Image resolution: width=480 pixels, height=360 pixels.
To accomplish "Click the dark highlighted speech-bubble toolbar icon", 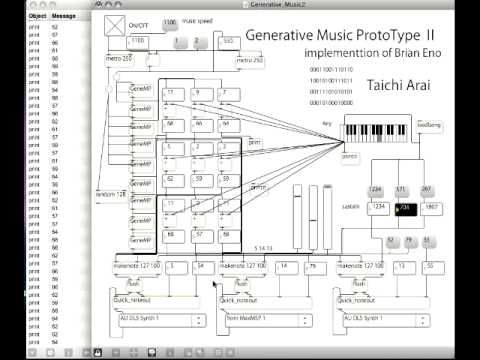I will click(x=152, y=352).
